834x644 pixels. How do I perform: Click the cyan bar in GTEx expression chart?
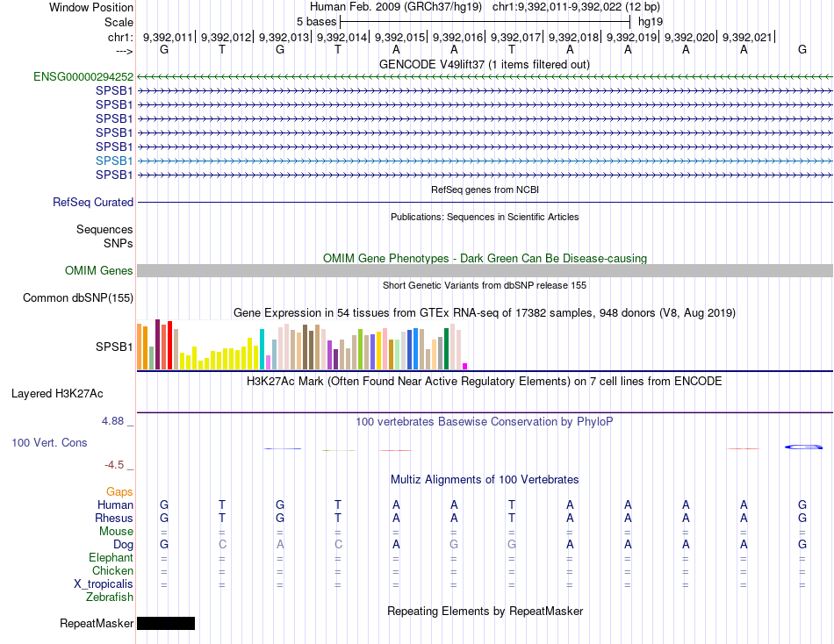pyautogui.click(x=262, y=349)
